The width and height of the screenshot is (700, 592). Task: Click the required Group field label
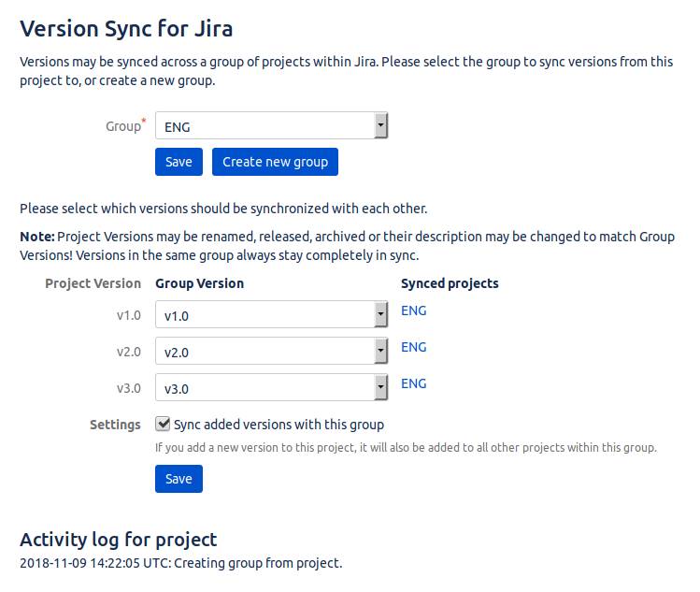(x=122, y=126)
